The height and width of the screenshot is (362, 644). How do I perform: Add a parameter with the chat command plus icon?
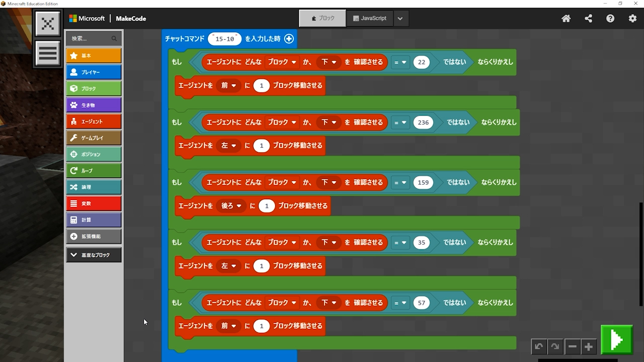[x=289, y=39]
